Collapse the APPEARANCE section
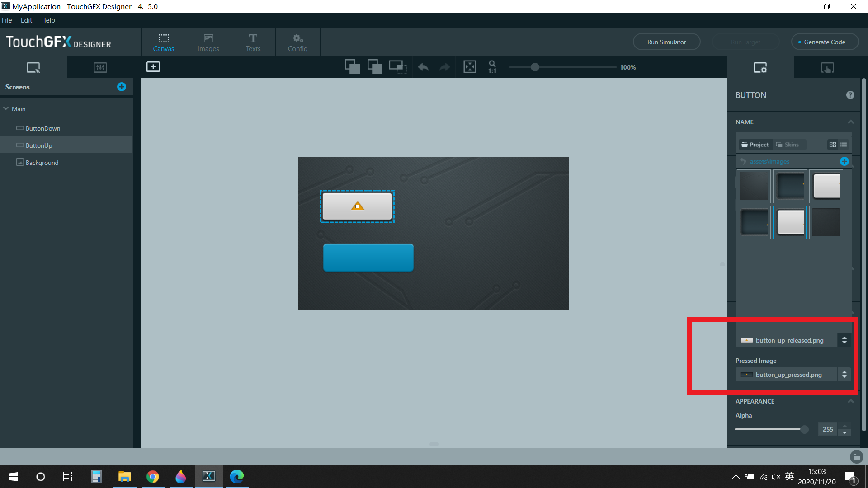 pyautogui.click(x=850, y=401)
